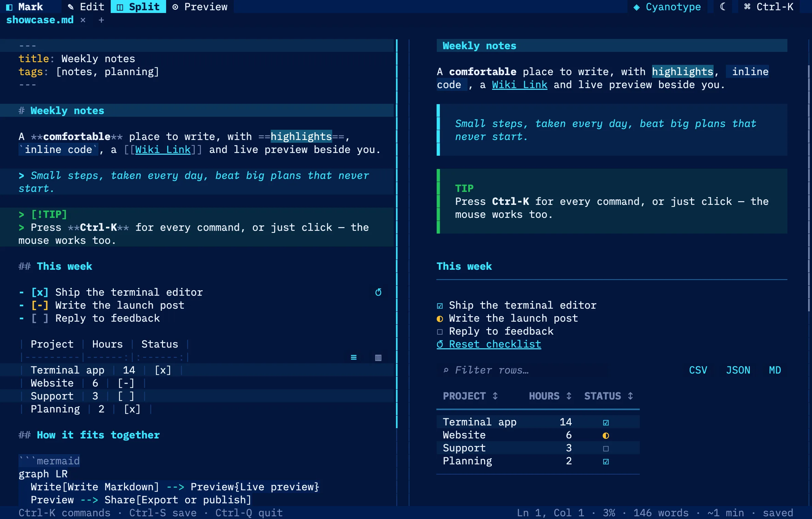Click the This week heading in preview
Screen dimensions: 812x519
click(464, 266)
